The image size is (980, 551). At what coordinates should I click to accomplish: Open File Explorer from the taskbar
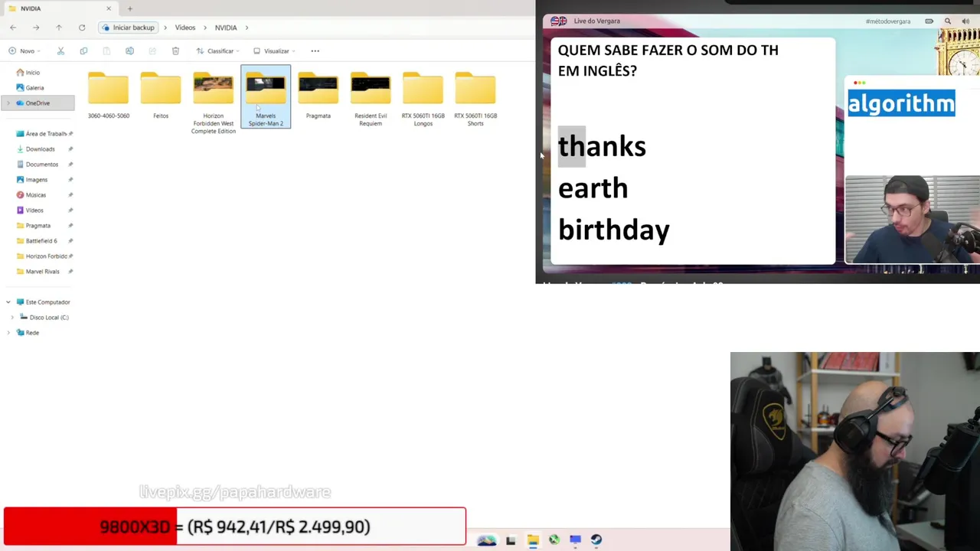[533, 540]
